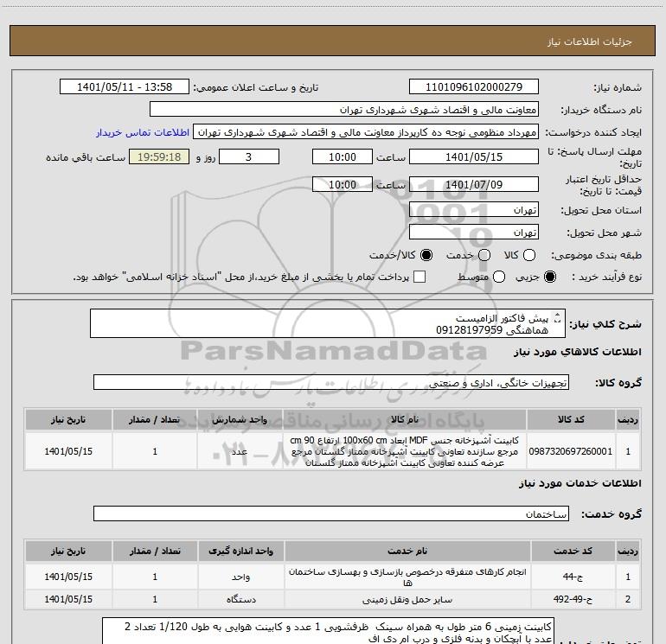Click the response deadline date 1401/05/15 field
Screen dimensions: 666x644
coord(474,156)
